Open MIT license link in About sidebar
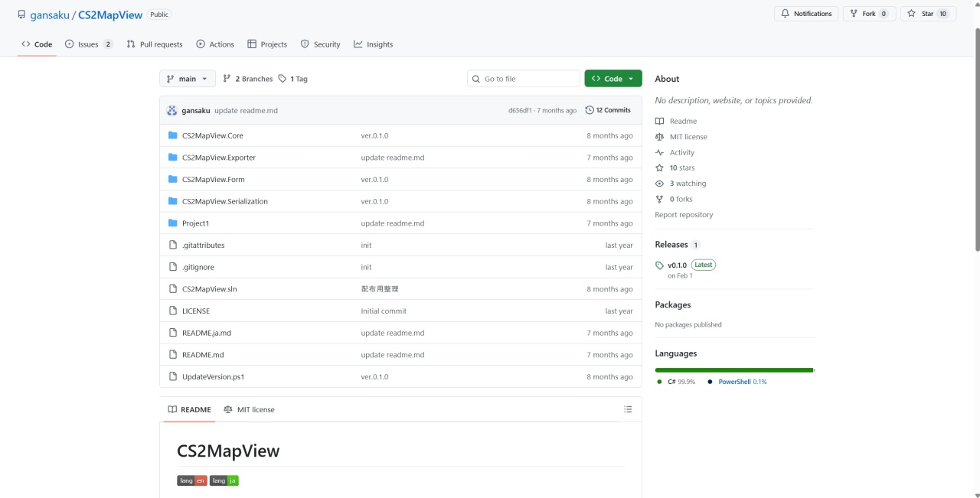 click(681, 137)
